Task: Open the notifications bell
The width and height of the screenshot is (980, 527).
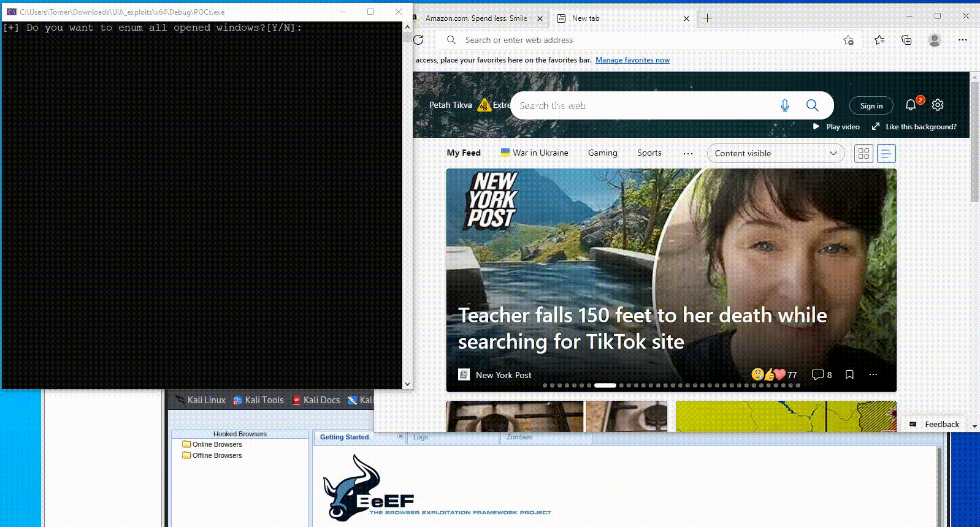Action: [911, 105]
